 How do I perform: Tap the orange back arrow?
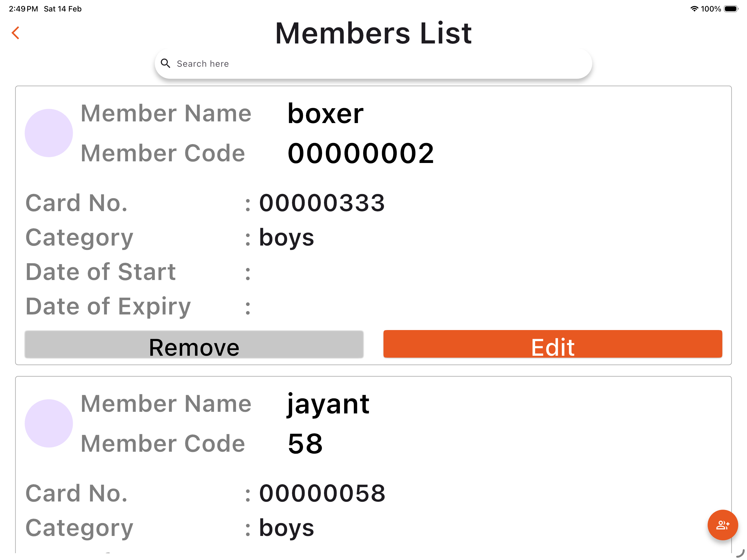(x=16, y=33)
